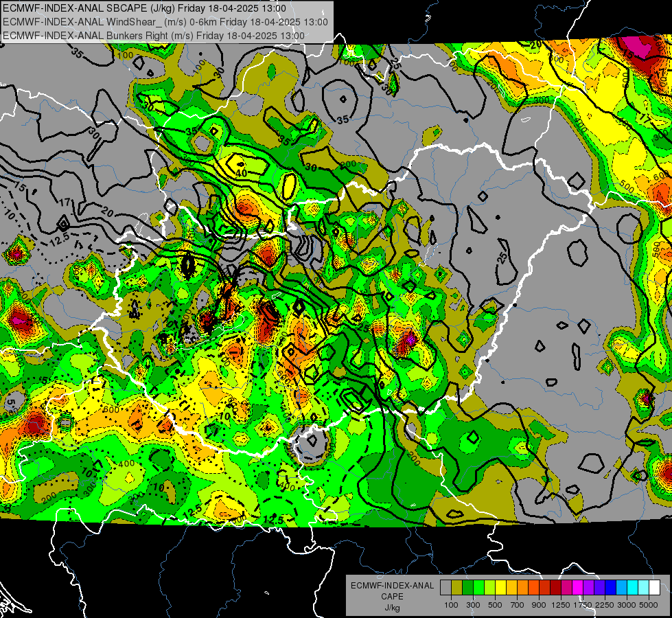The height and width of the screenshot is (618, 672).
Task: Select the cyan legend swatch after 3000
Action: (x=633, y=588)
